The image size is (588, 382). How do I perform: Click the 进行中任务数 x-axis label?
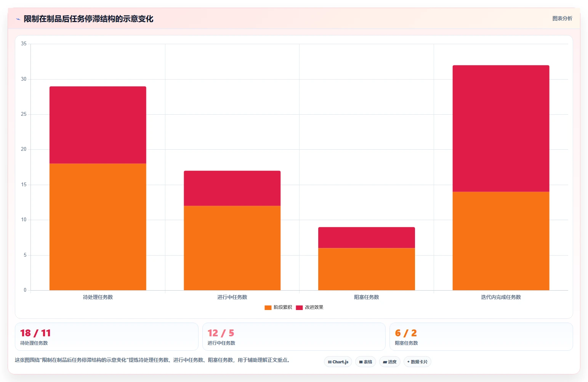[x=232, y=297]
